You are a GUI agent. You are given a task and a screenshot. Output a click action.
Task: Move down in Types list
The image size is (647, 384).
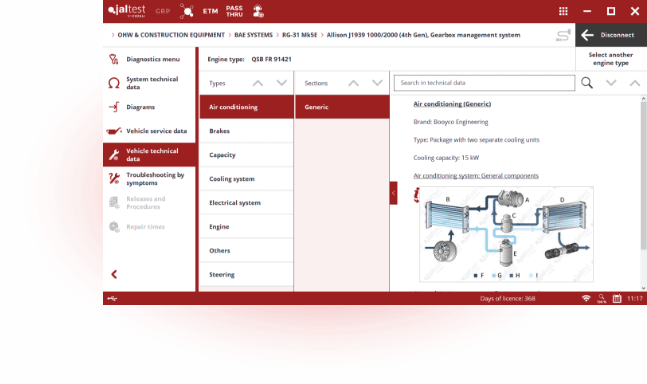[x=282, y=83]
